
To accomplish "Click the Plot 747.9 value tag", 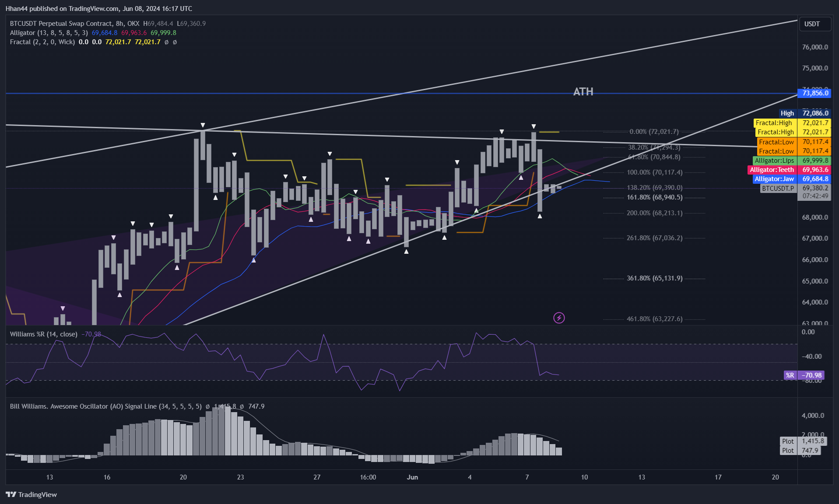I will pos(800,451).
